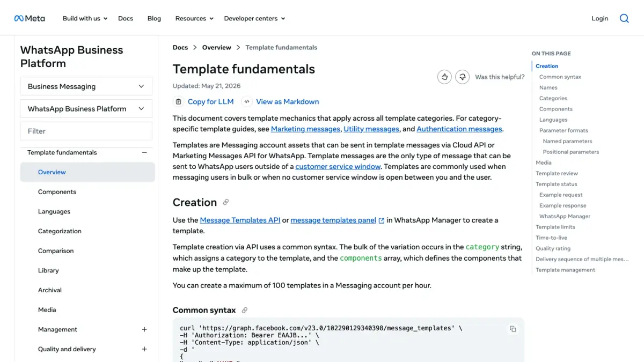Click the Copy for LLM button
The width and height of the screenshot is (644, 362).
click(x=204, y=101)
